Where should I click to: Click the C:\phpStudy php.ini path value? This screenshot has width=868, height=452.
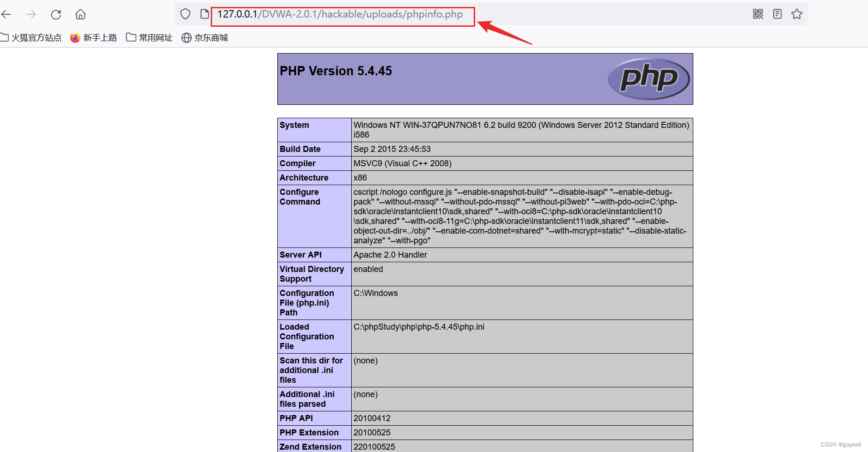tap(419, 327)
